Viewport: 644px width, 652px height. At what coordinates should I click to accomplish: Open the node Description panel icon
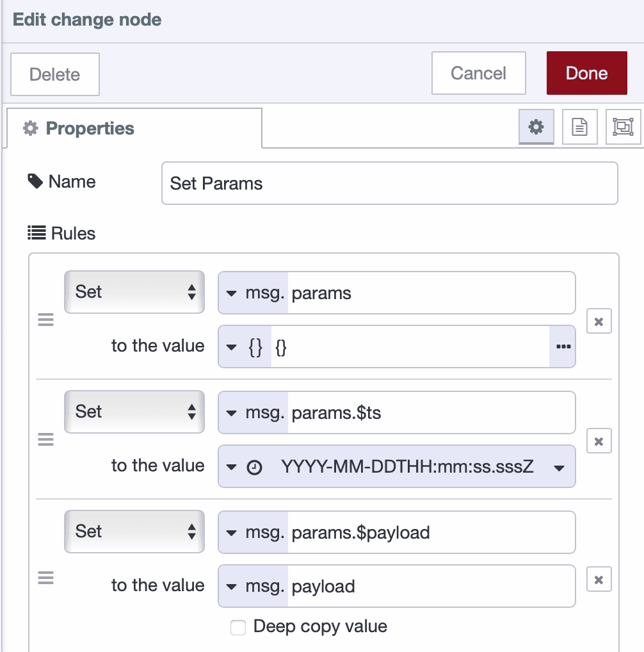click(x=579, y=127)
